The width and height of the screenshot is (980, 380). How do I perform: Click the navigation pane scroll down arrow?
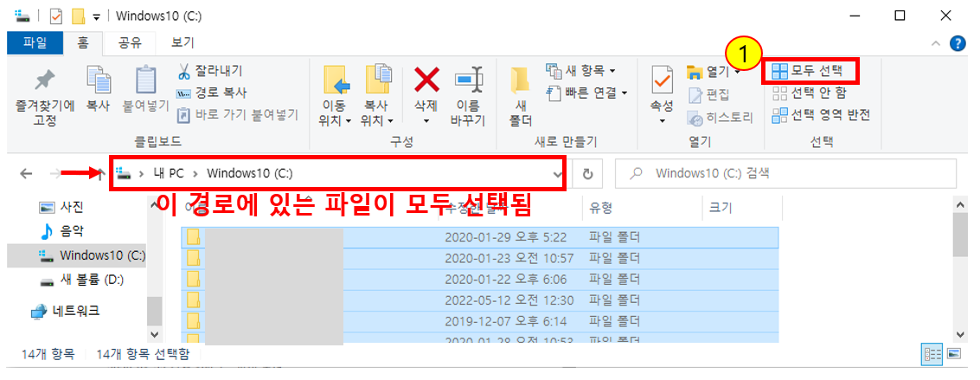154,334
